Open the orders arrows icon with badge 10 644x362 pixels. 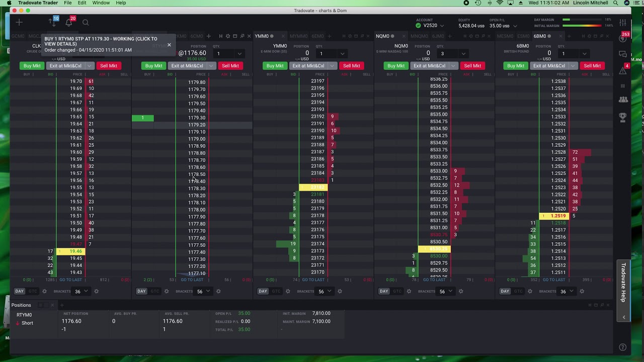[53, 22]
